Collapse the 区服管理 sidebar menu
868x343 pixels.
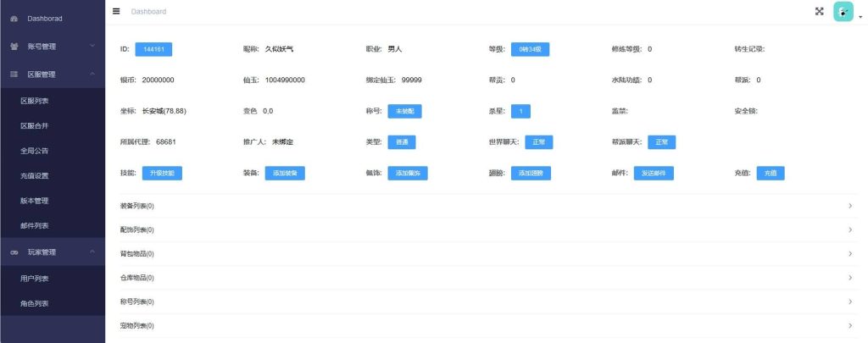[x=53, y=75]
